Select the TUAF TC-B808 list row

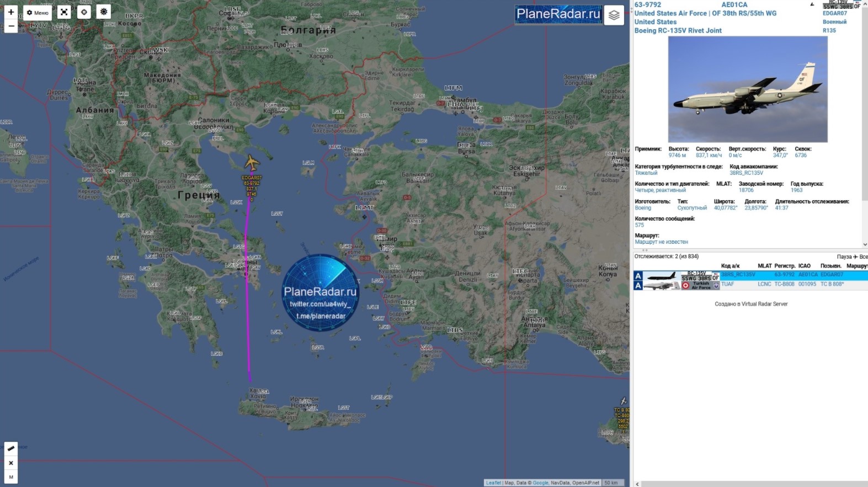coord(750,285)
